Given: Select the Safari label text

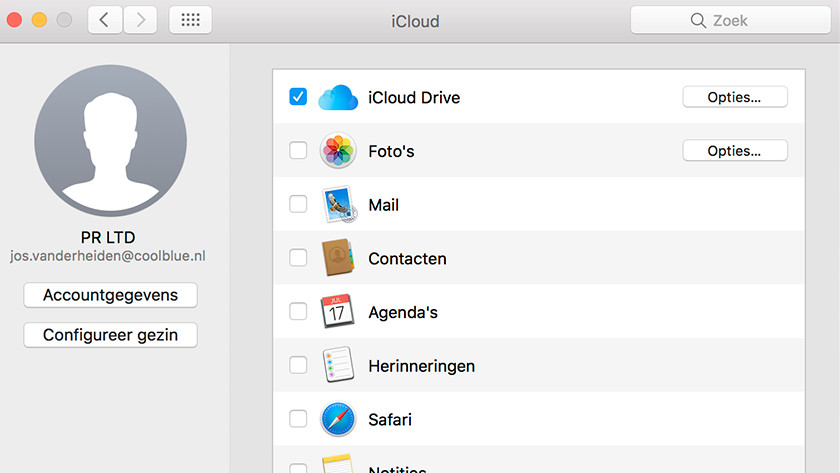Looking at the screenshot, I should coord(390,419).
